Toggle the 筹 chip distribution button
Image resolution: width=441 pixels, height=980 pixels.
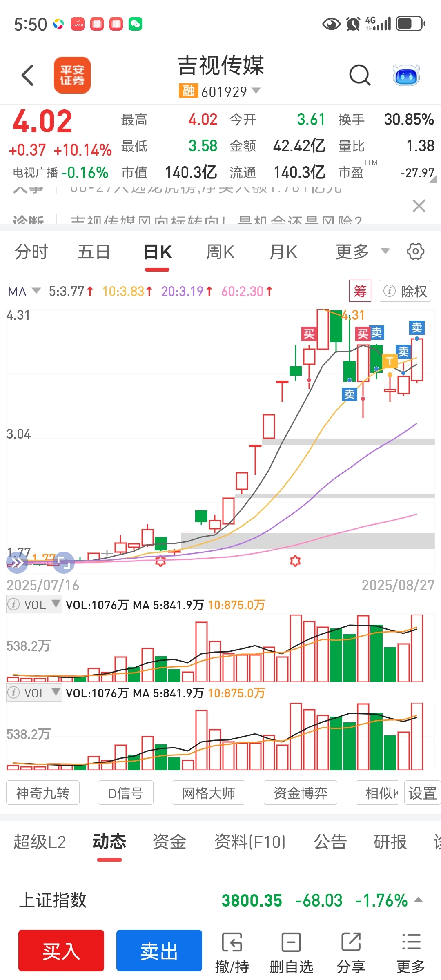(x=360, y=291)
